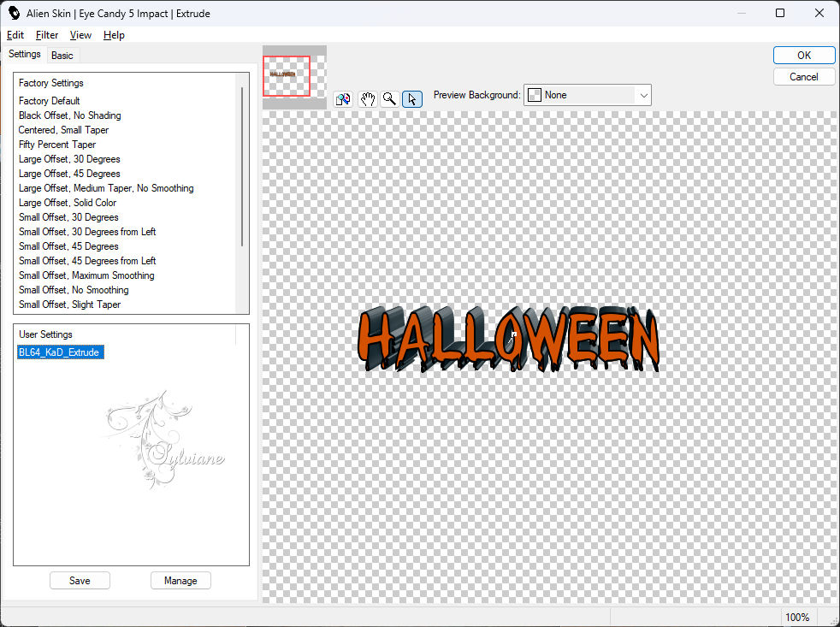This screenshot has height=627, width=840.
Task: Select Small Offset, No Smoothing preset
Action: (x=74, y=289)
